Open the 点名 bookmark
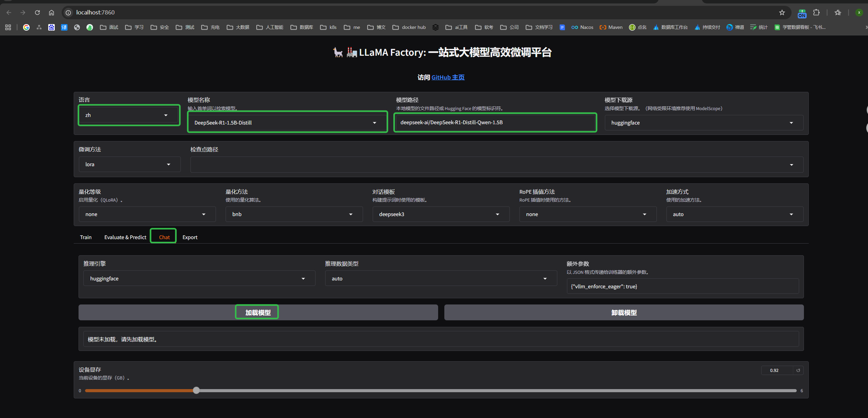Viewport: 868px width, 418px height. click(638, 27)
